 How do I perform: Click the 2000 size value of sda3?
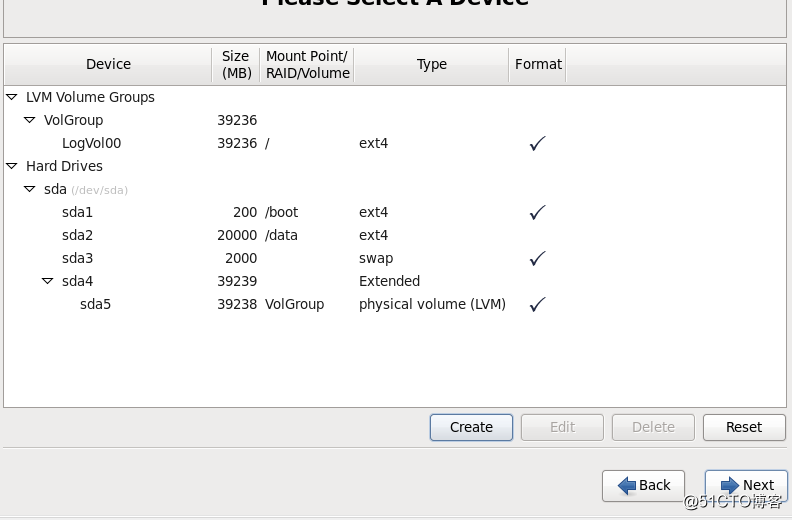(x=241, y=258)
